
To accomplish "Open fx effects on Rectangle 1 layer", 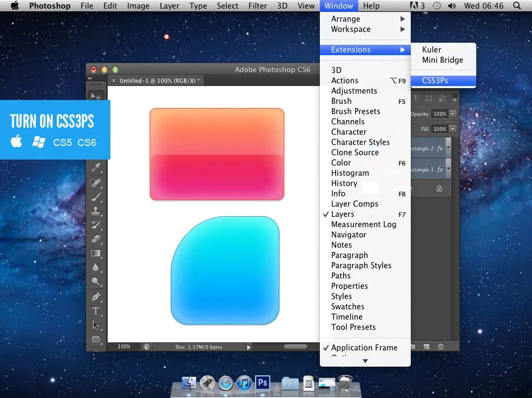I will (440, 169).
